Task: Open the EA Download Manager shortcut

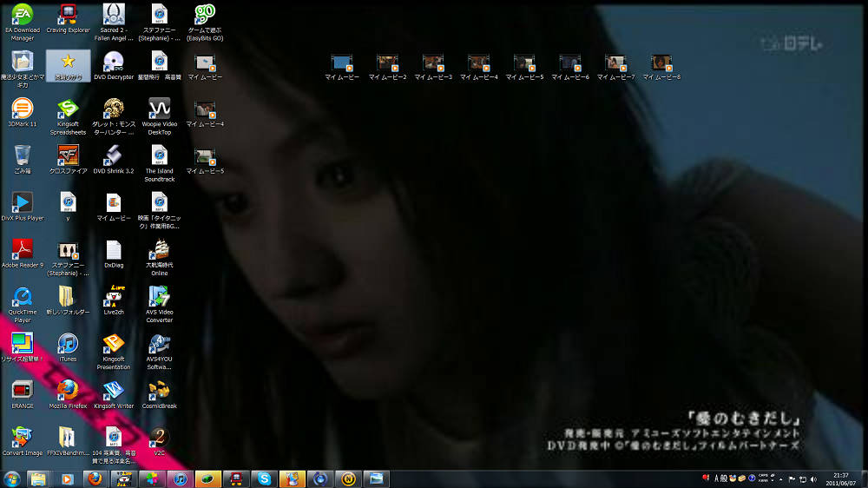Action: [23, 23]
